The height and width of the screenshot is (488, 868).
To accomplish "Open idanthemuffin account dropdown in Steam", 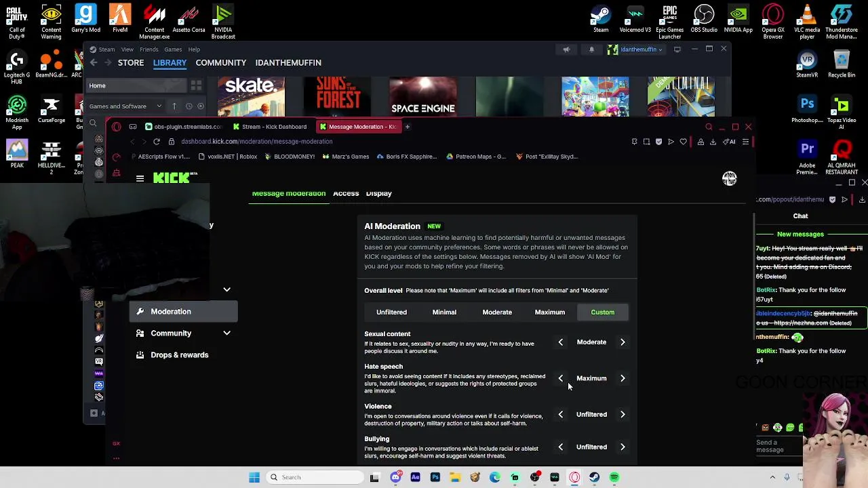I will (635, 49).
